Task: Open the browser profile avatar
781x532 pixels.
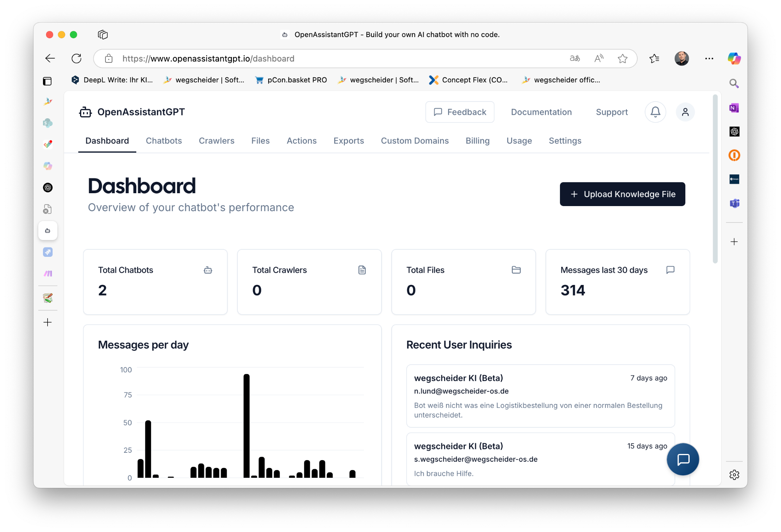Action: [682, 59]
